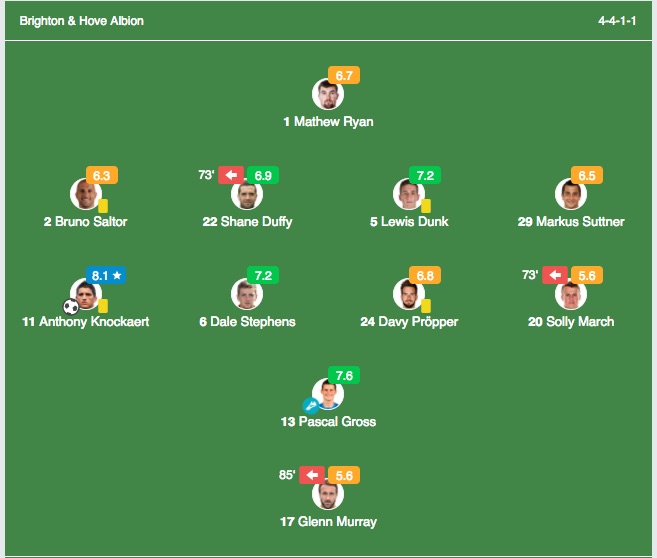Image resolution: width=657 pixels, height=558 pixels.
Task: Click Davy Pröpper's yellow card icon
Action: pyautogui.click(x=426, y=306)
